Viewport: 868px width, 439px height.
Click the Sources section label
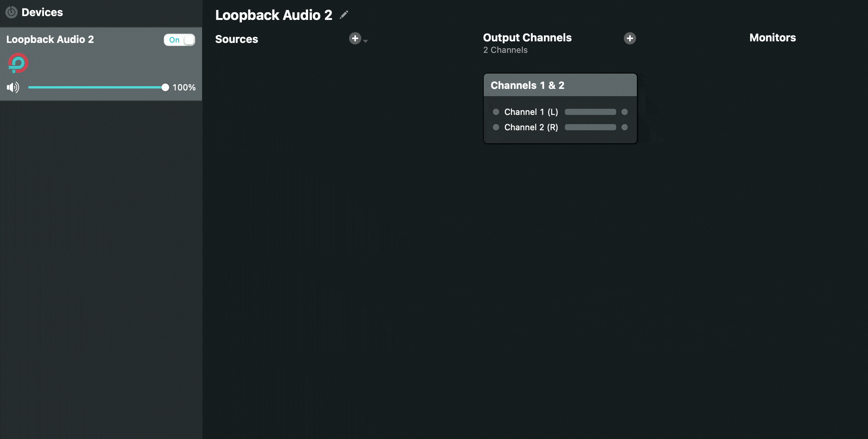point(237,38)
